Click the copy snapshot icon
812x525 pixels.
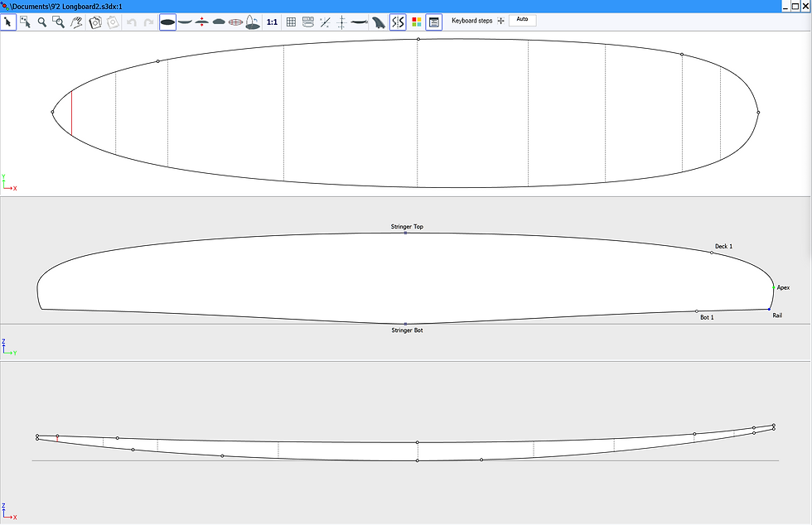(95, 22)
